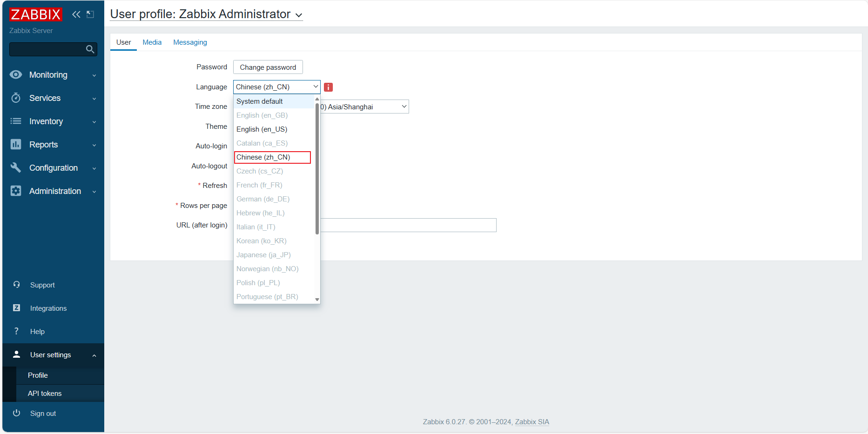
Task: Click the Services stopwatch icon
Action: coord(16,98)
